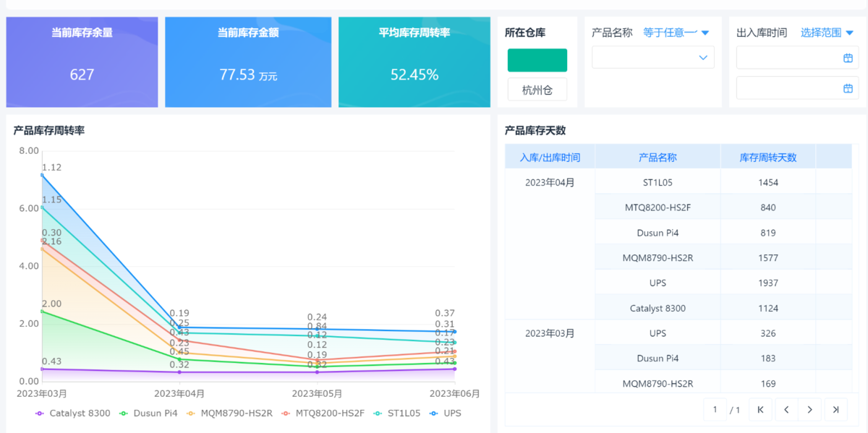Go to previous page arrow
The image size is (868, 433).
point(786,410)
